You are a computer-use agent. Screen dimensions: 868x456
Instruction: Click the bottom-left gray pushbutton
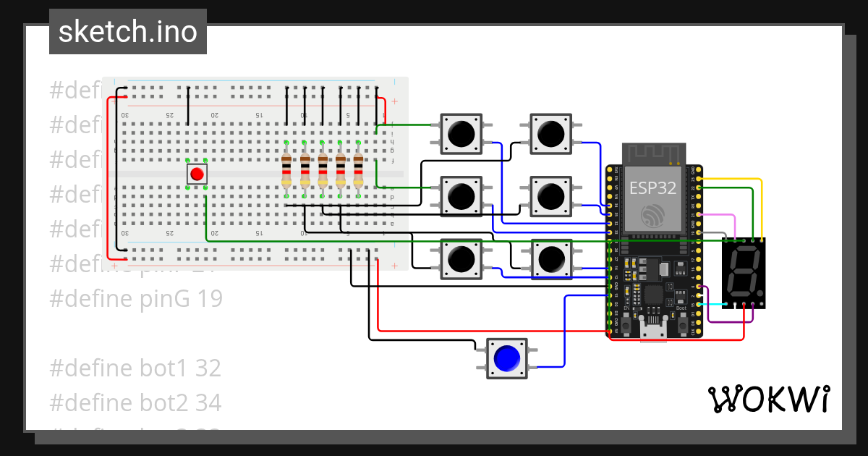pyautogui.click(x=461, y=258)
